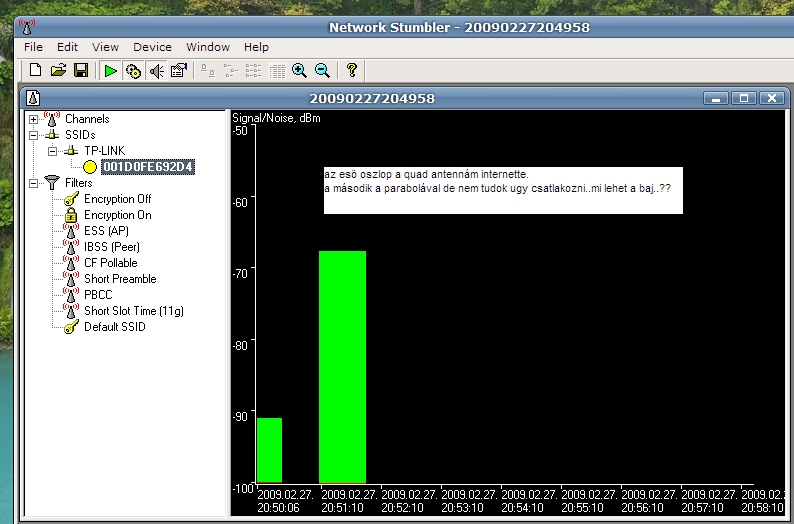
Task: Save the scan with the floppy disk icon
Action: (x=81, y=70)
